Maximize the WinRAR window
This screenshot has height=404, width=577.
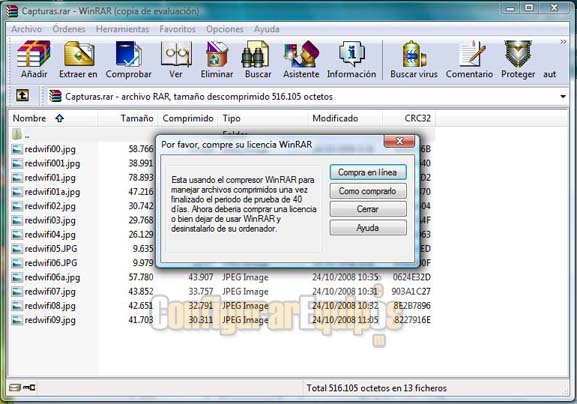coord(529,7)
